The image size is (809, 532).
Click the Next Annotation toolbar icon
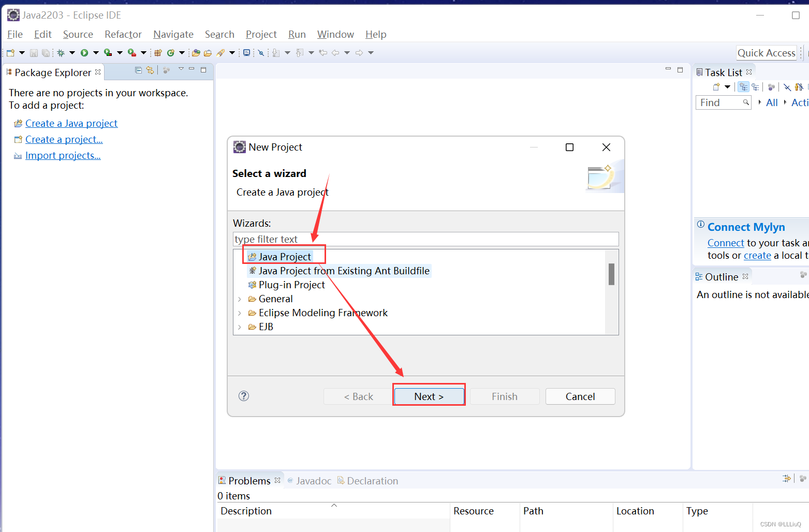[276, 53]
